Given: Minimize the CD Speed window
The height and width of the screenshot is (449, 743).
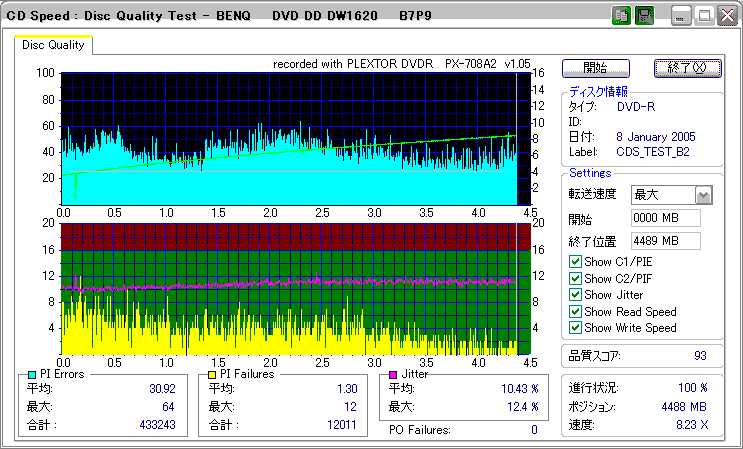Looking at the screenshot, I should point(681,15).
